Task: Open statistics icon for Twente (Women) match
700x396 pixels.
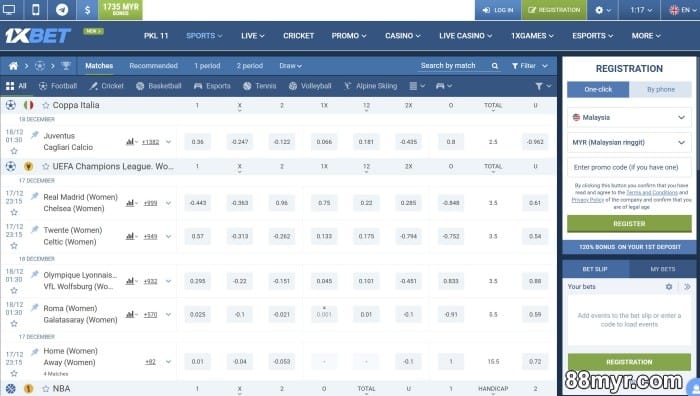Action: point(131,237)
